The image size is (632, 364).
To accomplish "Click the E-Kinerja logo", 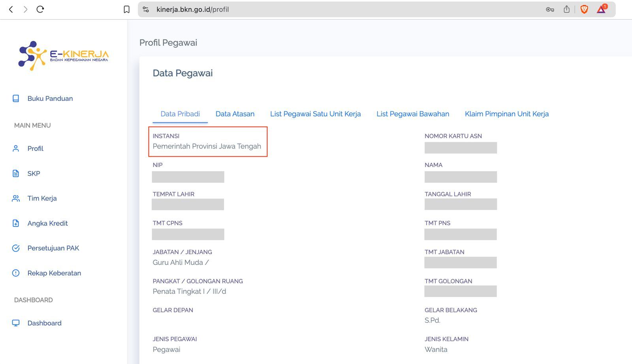I will pyautogui.click(x=63, y=56).
